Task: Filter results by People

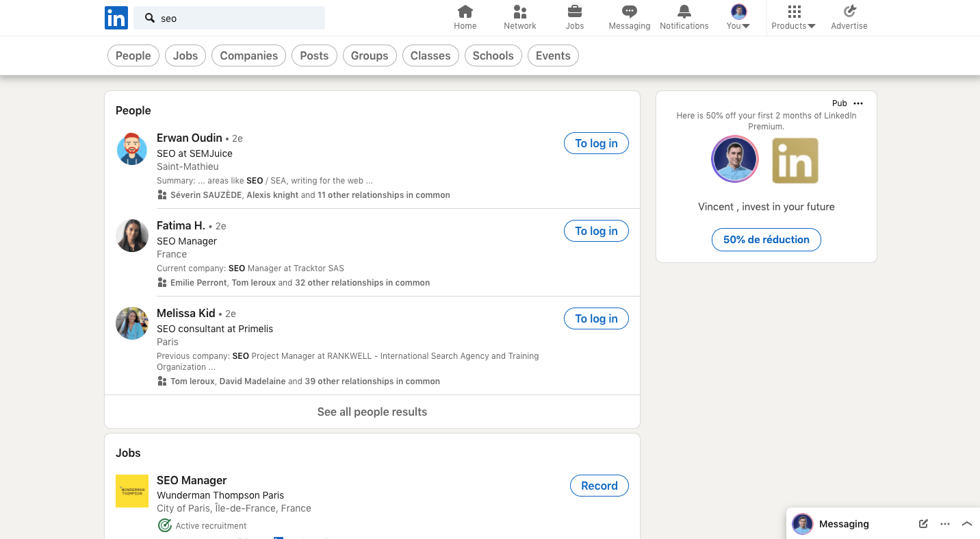Action: tap(133, 56)
